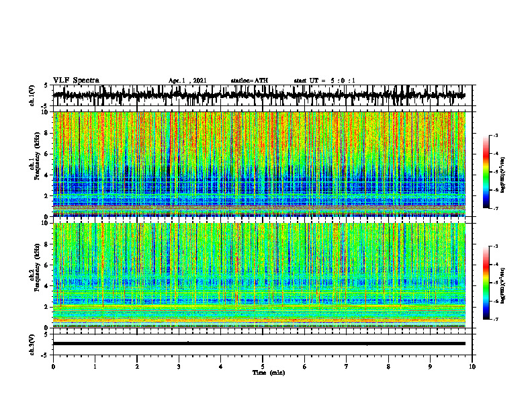Click the 'start UT = 5 : 0 : 1' text
532x411 pixels.
coord(324,81)
